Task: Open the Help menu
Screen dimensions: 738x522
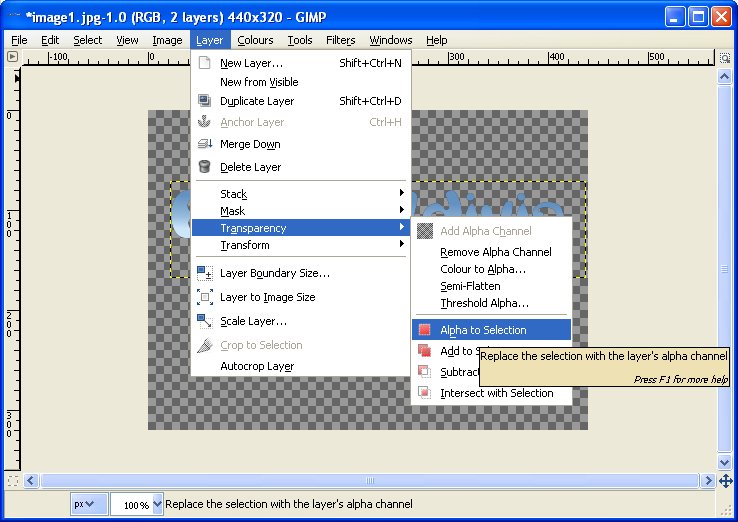Action: coord(436,40)
